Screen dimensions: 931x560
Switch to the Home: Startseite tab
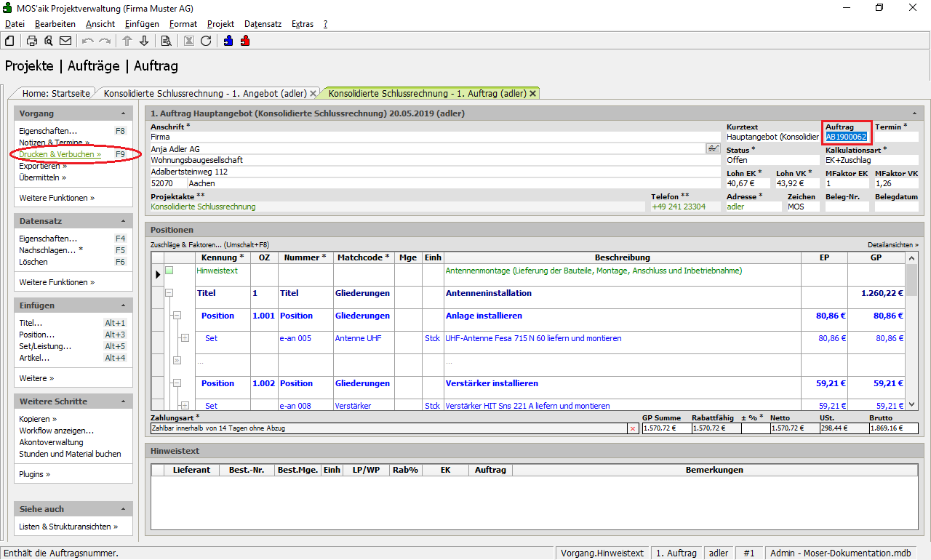[x=56, y=94]
